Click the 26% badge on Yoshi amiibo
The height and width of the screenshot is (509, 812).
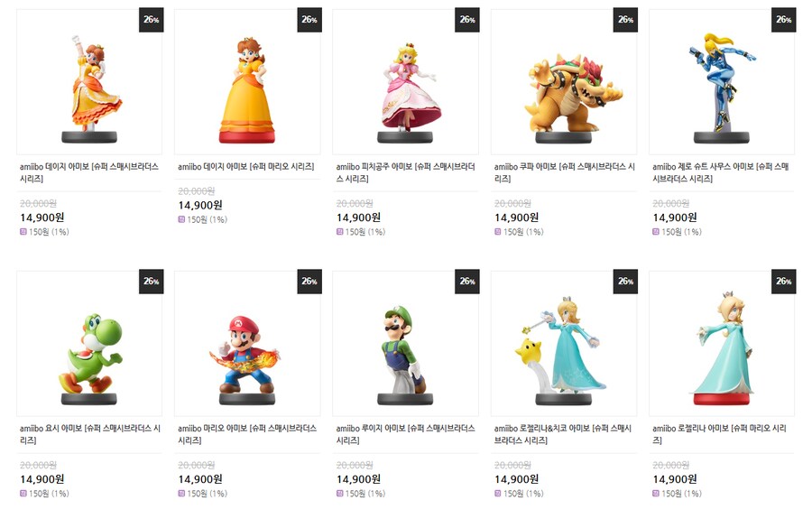151,282
